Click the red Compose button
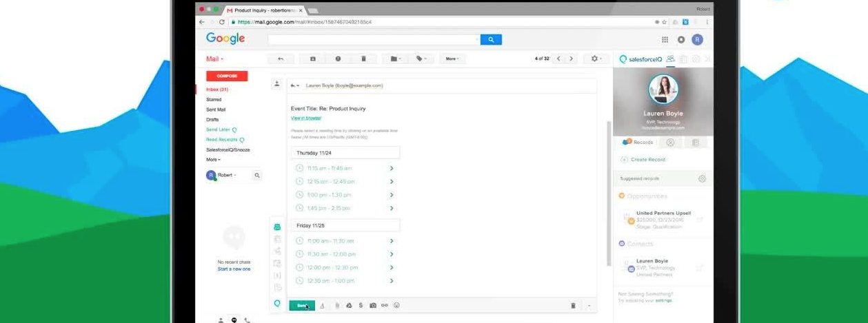This screenshot has height=323, width=868. click(x=227, y=76)
